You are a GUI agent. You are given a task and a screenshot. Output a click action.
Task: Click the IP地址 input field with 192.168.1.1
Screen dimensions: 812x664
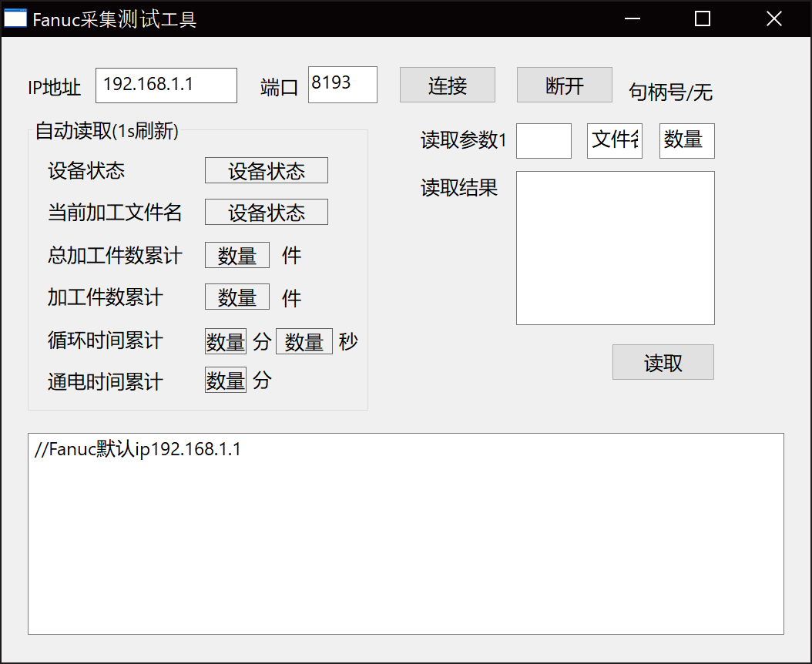click(x=166, y=86)
